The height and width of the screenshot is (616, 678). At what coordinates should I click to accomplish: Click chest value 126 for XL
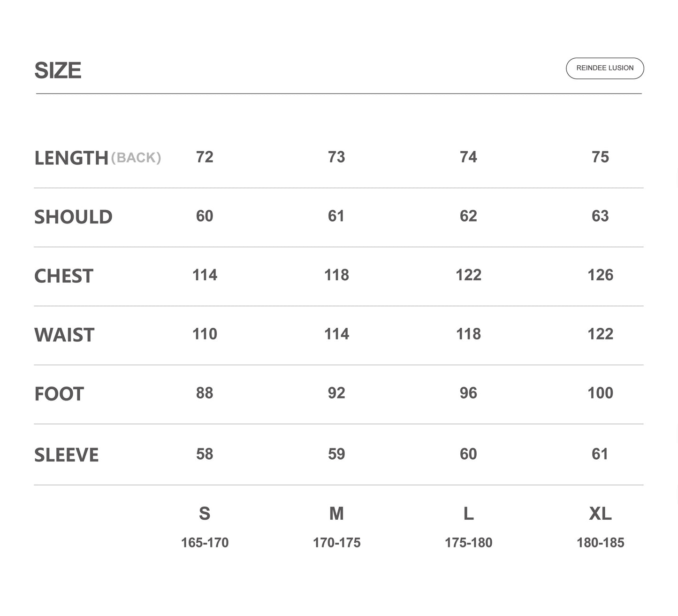600,275
